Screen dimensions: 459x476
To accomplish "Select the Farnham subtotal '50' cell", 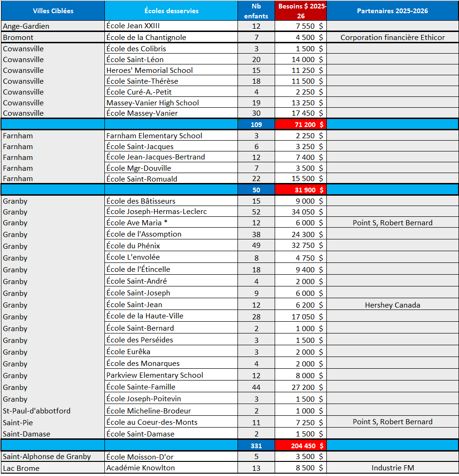I will point(256,190).
